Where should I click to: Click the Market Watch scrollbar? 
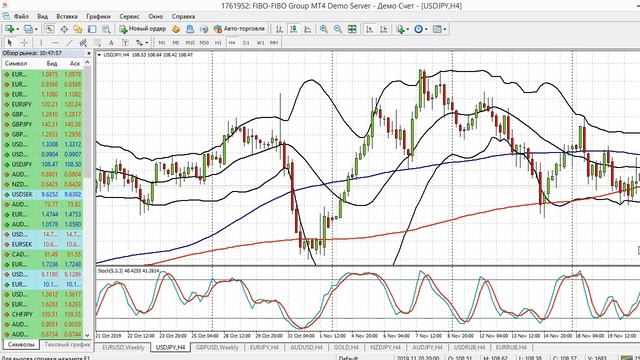[87, 122]
